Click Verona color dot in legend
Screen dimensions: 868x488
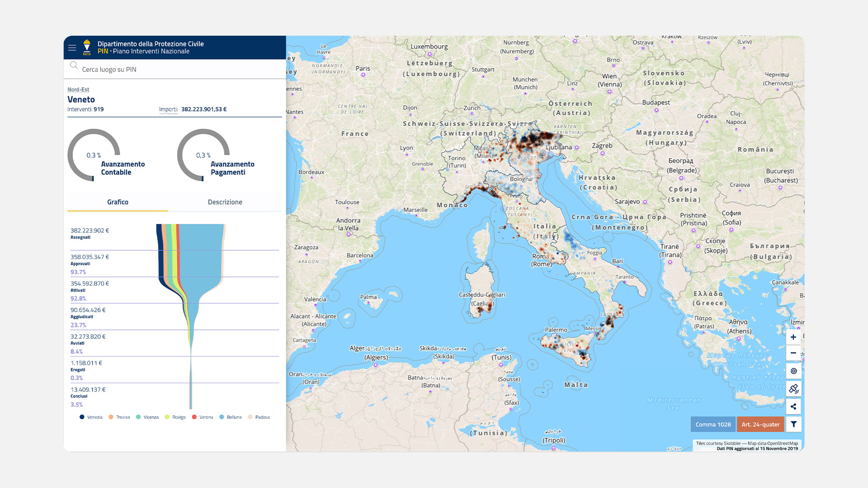(194, 417)
